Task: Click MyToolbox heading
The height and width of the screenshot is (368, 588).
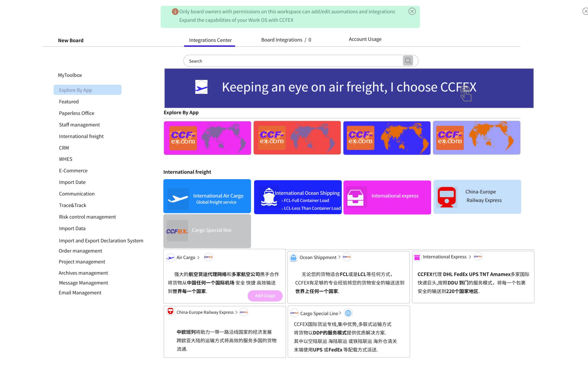Action: point(70,75)
